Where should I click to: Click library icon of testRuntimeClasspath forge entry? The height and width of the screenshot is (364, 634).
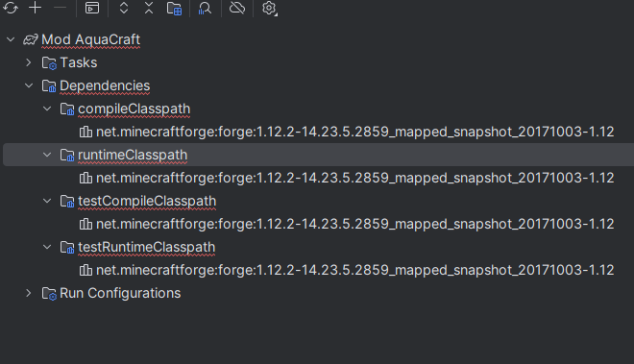[x=85, y=270]
